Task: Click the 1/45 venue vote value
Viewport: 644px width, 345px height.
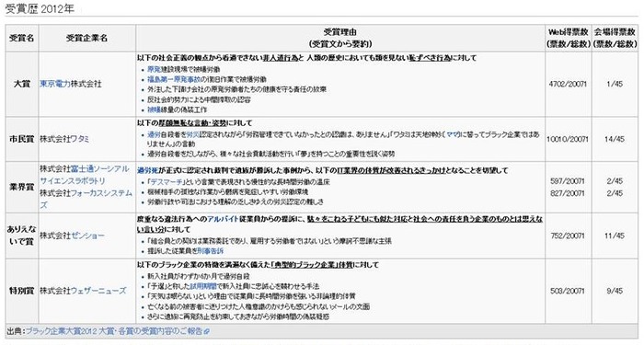Action: click(x=615, y=84)
